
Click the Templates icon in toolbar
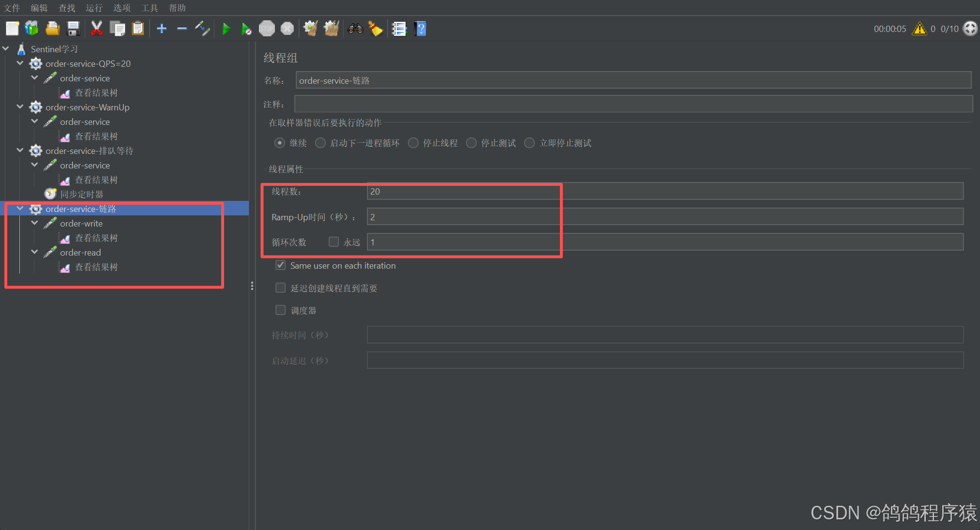31,29
